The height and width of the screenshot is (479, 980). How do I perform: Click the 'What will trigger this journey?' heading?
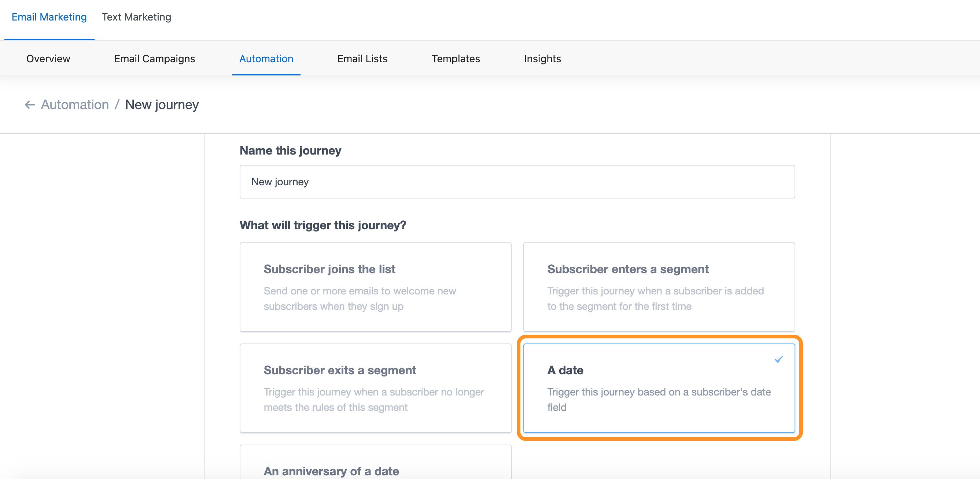point(323,225)
